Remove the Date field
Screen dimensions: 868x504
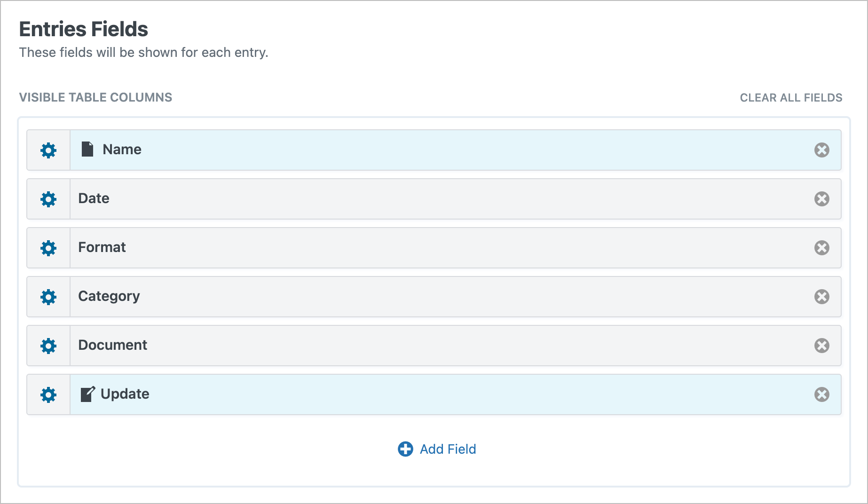click(822, 199)
